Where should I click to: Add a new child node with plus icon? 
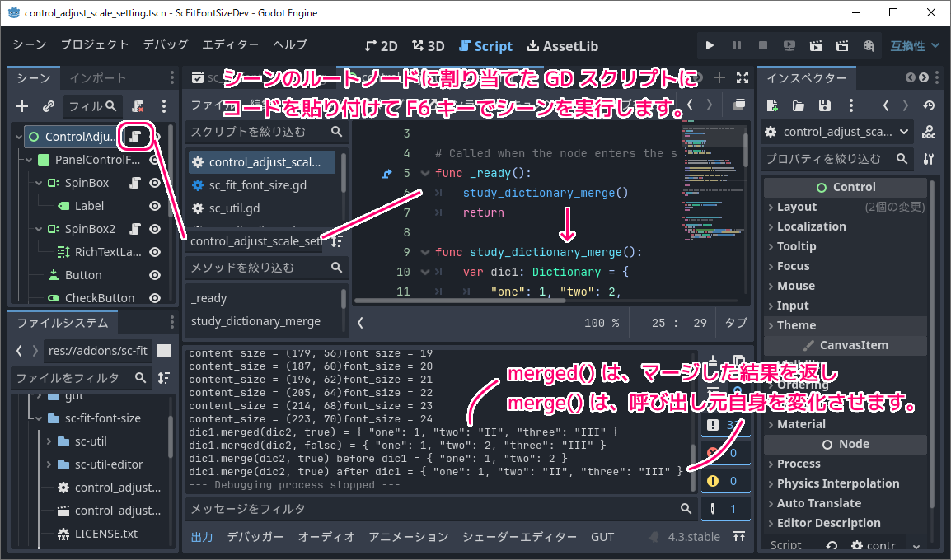tap(22, 106)
